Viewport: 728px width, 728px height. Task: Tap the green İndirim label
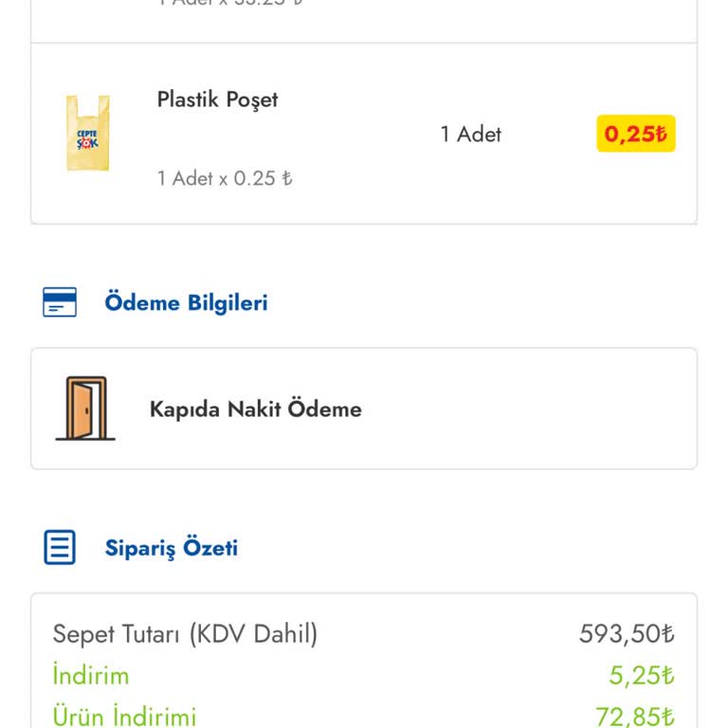click(91, 676)
